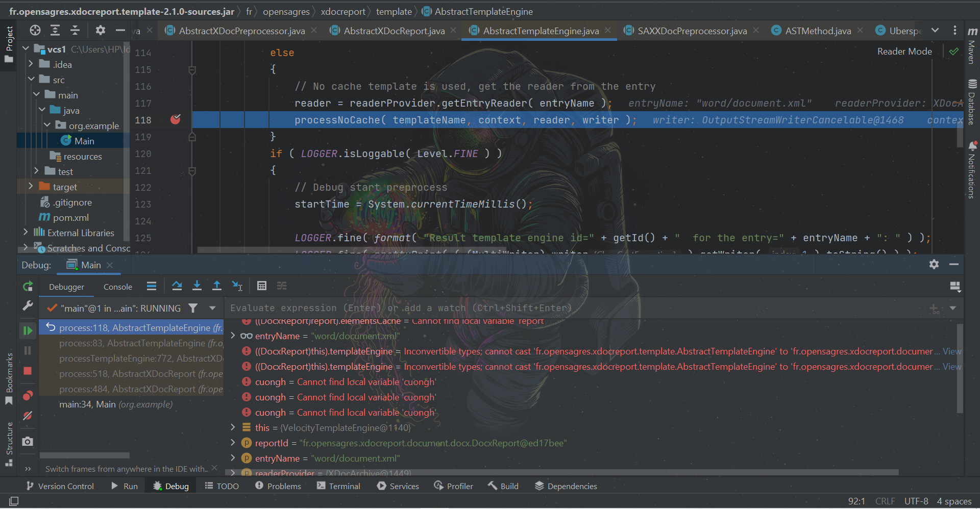Image resolution: width=980 pixels, height=509 pixels.
Task: Stop the debug session
Action: pyautogui.click(x=28, y=371)
